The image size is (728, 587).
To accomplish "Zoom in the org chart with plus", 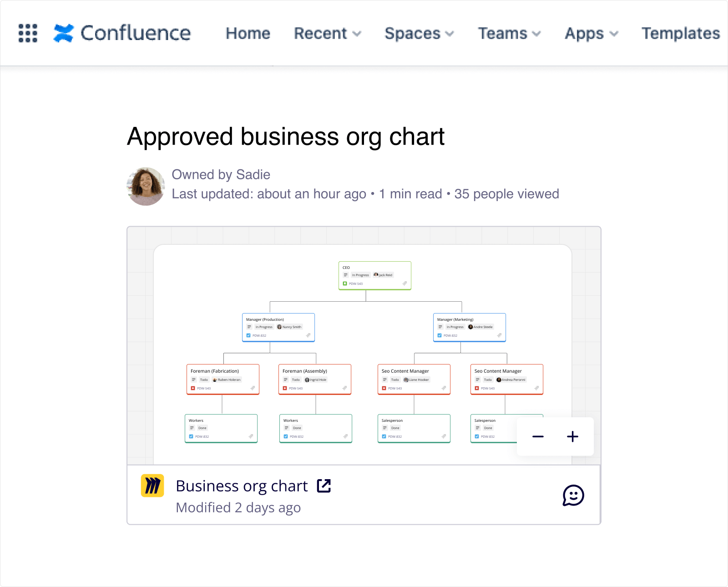I will tap(572, 437).
